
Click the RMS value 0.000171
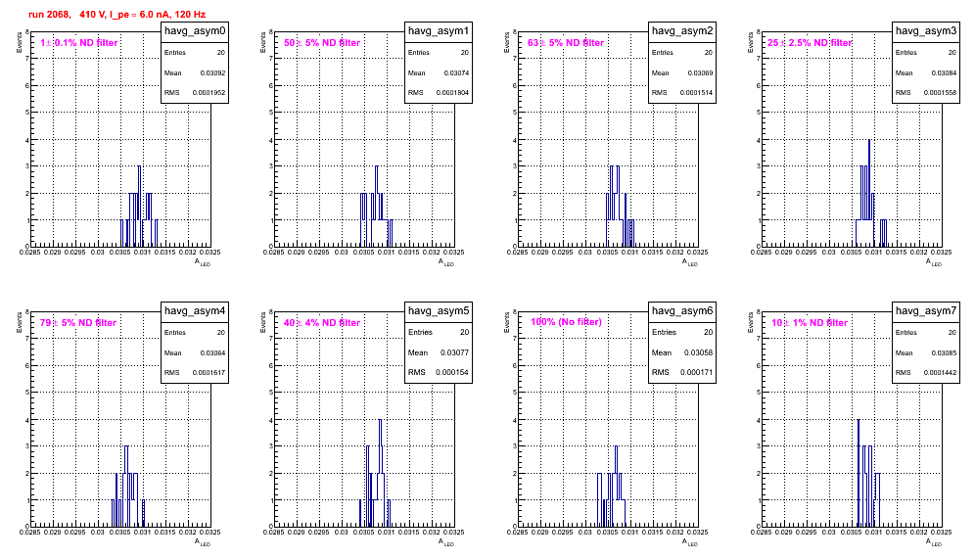[696, 373]
